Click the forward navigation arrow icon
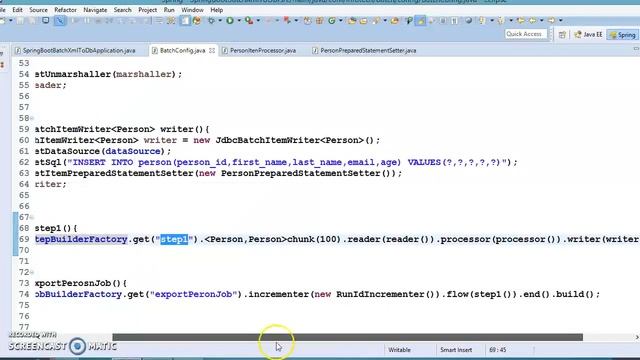 click(x=551, y=20)
